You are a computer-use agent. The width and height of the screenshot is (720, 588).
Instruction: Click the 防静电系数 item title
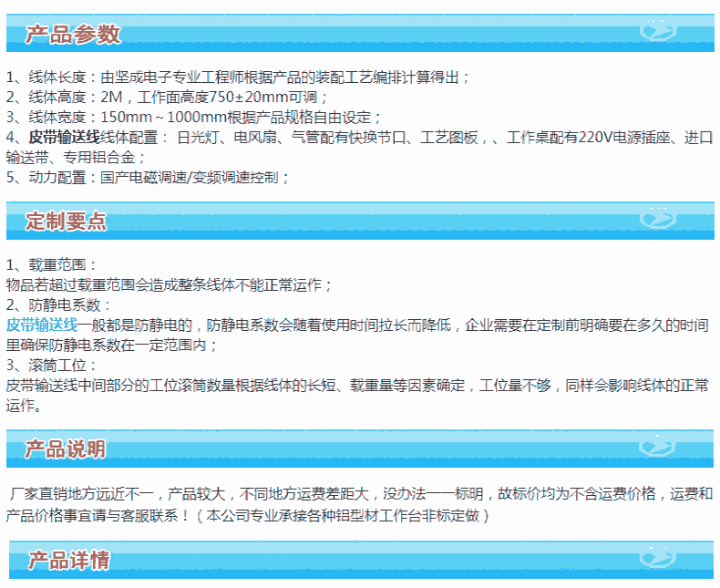(x=60, y=304)
